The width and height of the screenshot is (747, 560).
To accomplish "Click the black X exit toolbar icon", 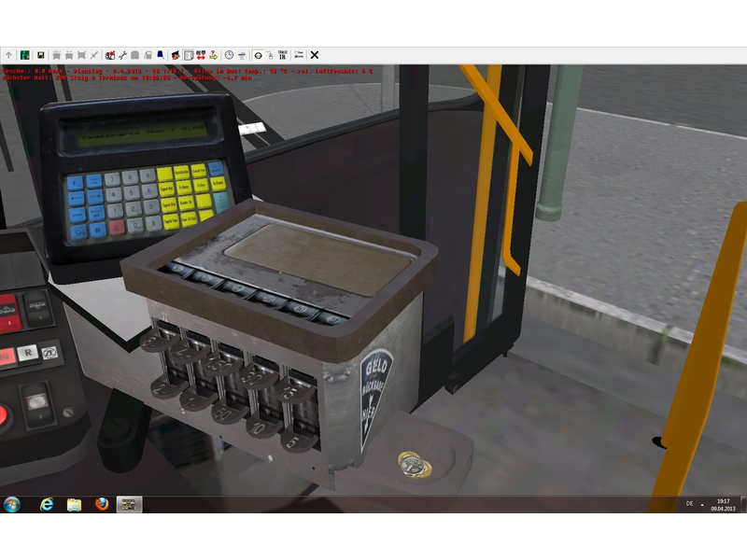I will [315, 55].
